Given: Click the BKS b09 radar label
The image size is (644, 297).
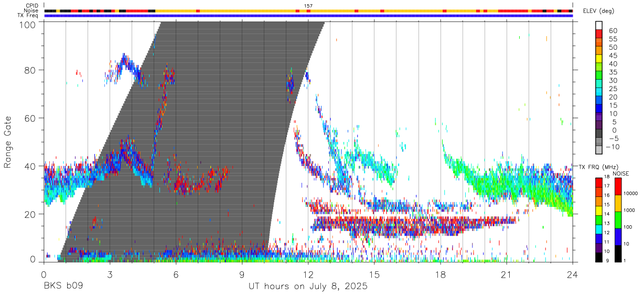Looking at the screenshot, I should coord(63,287).
